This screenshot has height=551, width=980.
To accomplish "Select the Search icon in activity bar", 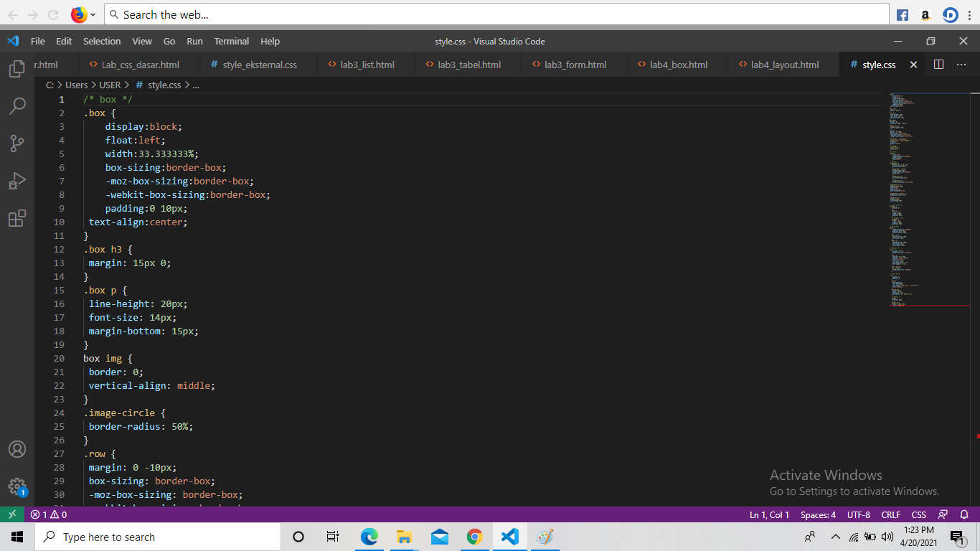I will [x=17, y=105].
